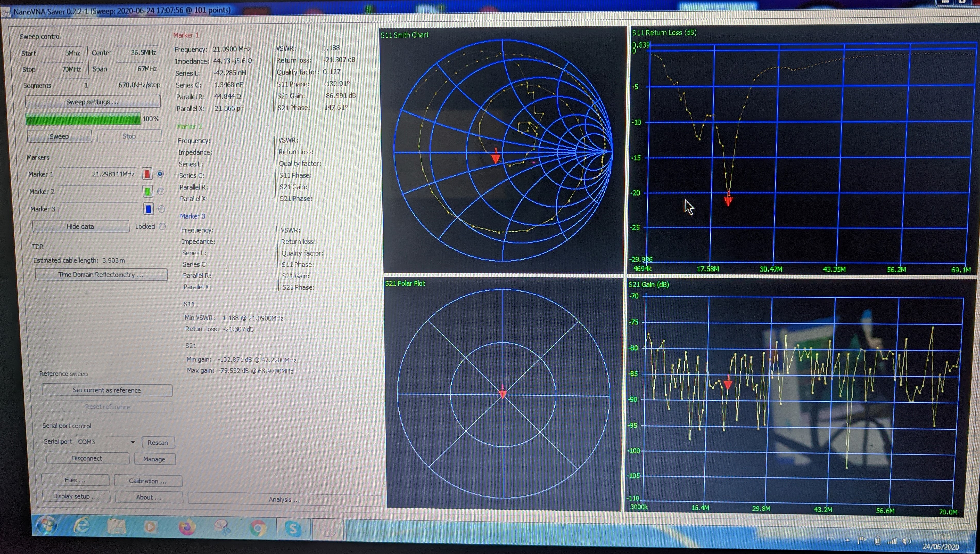Open the About dialog

pyautogui.click(x=149, y=497)
